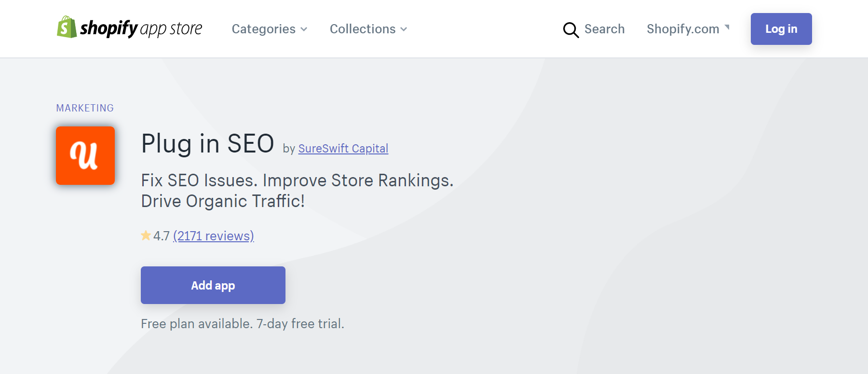Visit the Shopify.com link text
The width and height of the screenshot is (868, 374).
[x=682, y=29]
